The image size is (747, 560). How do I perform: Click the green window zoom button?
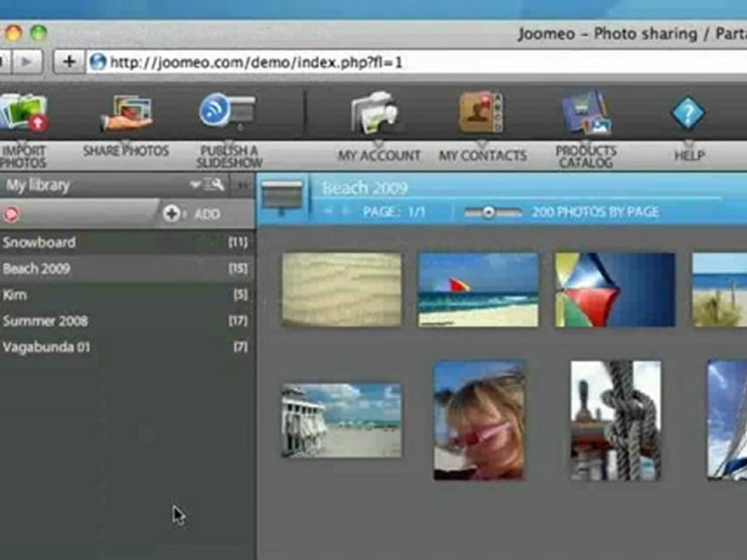[39, 33]
